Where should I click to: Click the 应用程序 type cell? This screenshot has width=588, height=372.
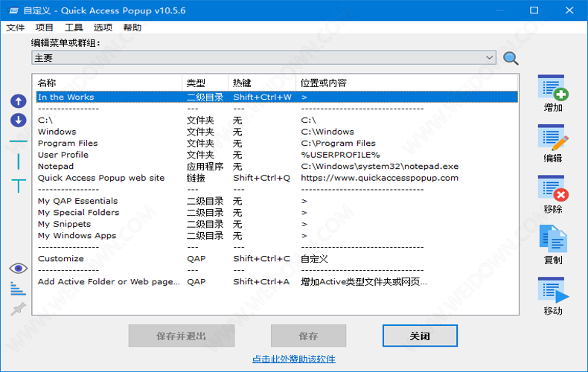point(205,167)
